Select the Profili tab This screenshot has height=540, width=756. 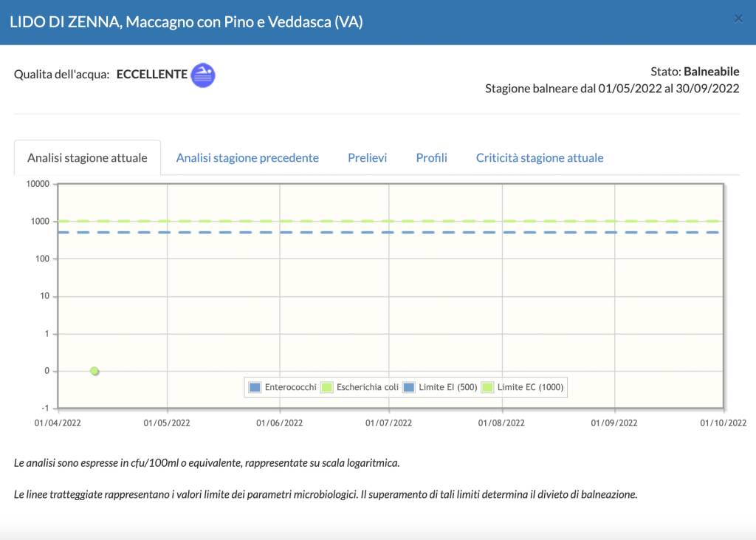pos(431,157)
